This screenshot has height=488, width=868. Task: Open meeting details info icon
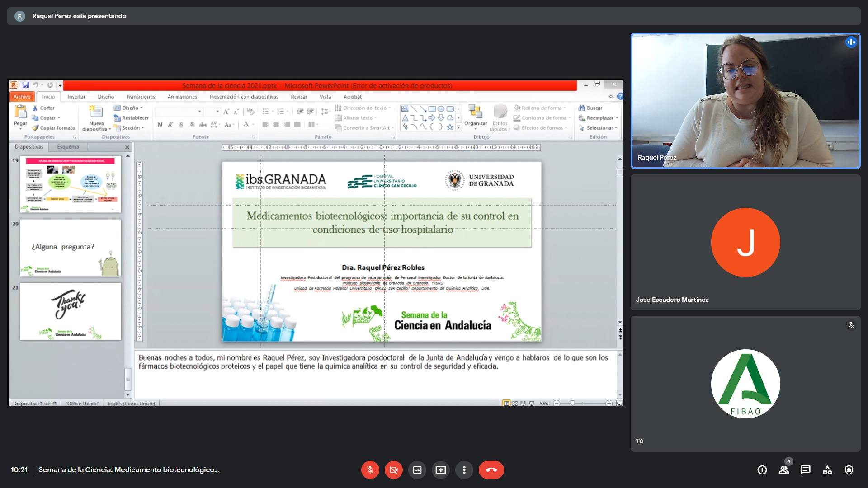[x=762, y=470]
